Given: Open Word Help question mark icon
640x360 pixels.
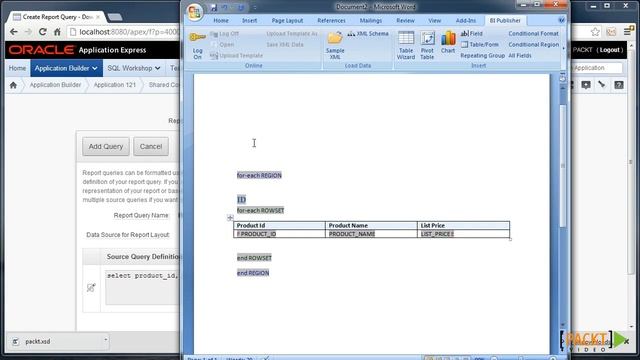Looking at the screenshot, I should (x=562, y=20).
